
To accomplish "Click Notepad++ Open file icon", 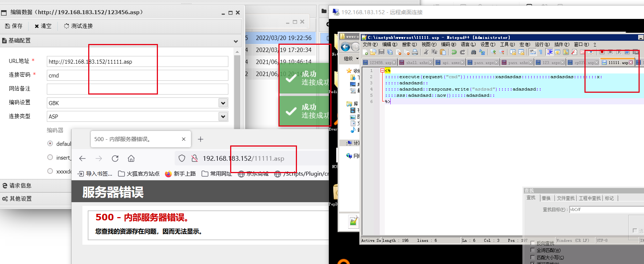I will tap(373, 52).
